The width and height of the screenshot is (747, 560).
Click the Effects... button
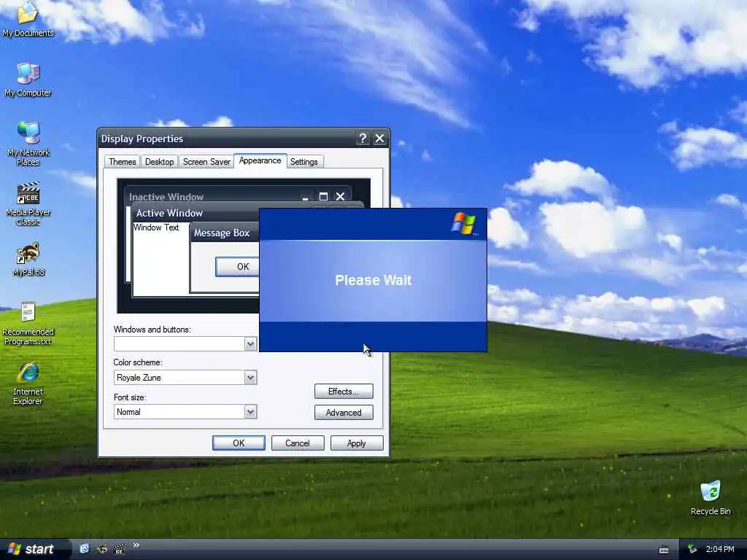point(344,392)
